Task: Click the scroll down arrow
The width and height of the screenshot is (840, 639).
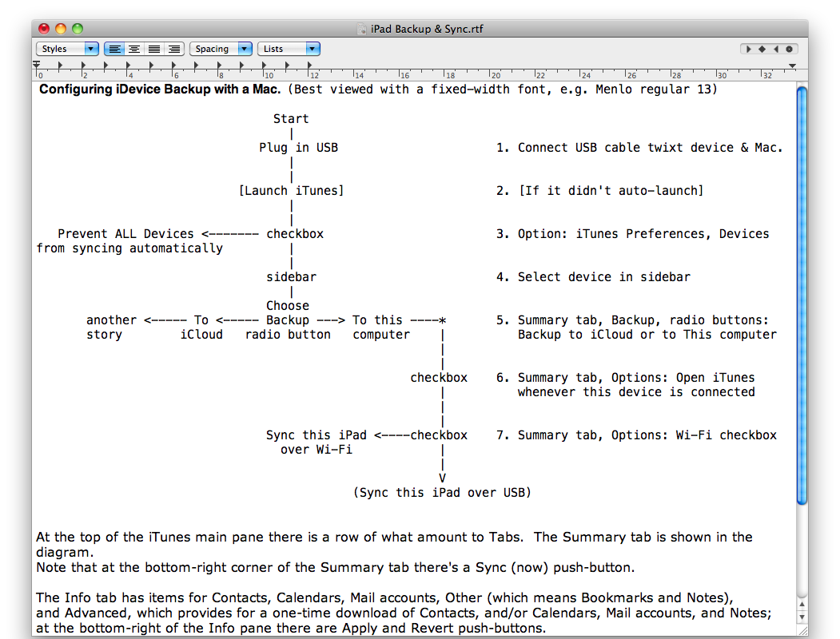Action: 802,617
